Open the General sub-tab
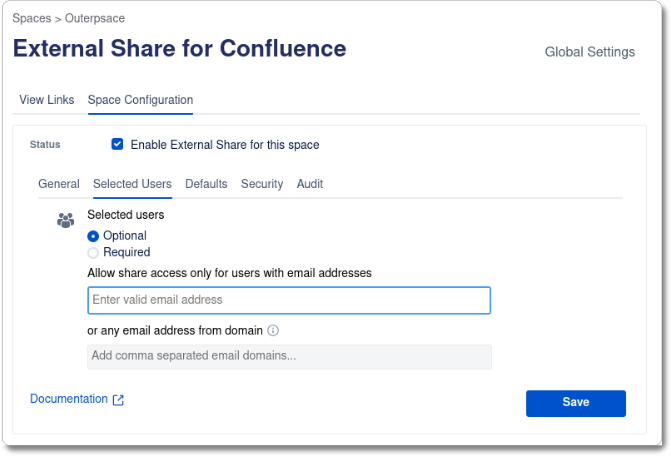 coord(59,184)
